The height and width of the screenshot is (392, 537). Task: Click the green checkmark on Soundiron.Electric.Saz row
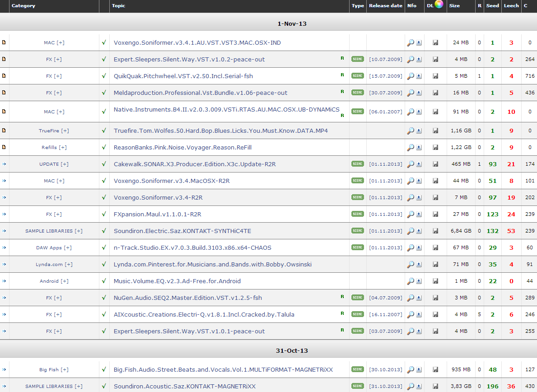(x=104, y=231)
